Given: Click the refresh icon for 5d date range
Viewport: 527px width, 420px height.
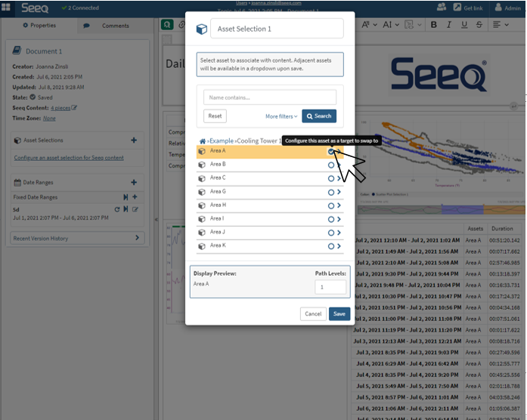Looking at the screenshot, I should [x=117, y=208].
